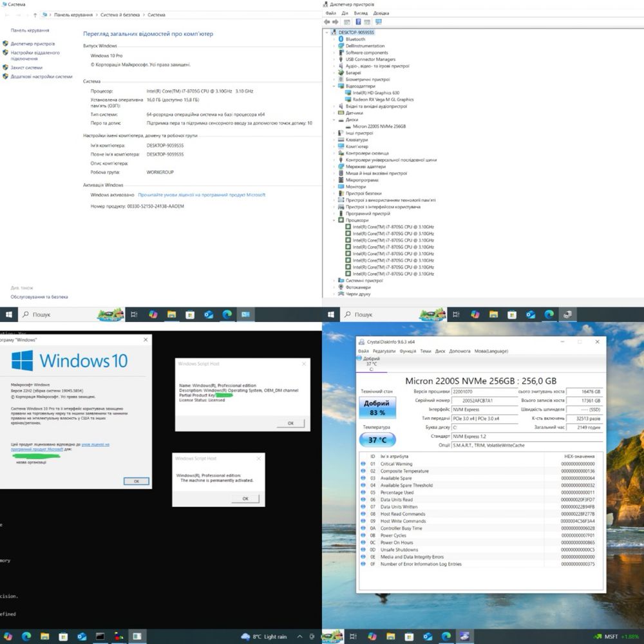Click the Пошук search box under Device Manager
The width and height of the screenshot is (644, 644).
point(381,315)
